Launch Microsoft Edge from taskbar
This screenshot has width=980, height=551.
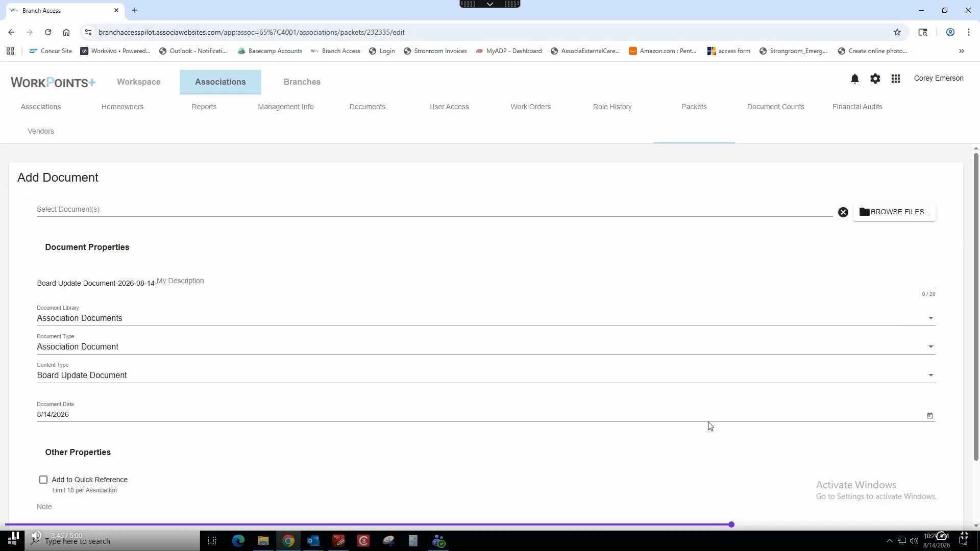(x=238, y=541)
